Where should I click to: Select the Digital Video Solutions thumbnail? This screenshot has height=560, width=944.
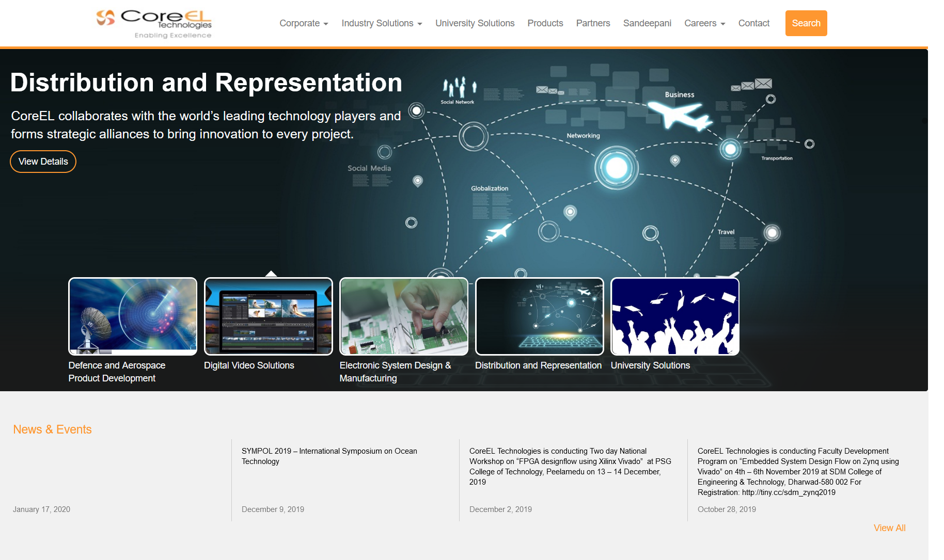[x=269, y=316]
